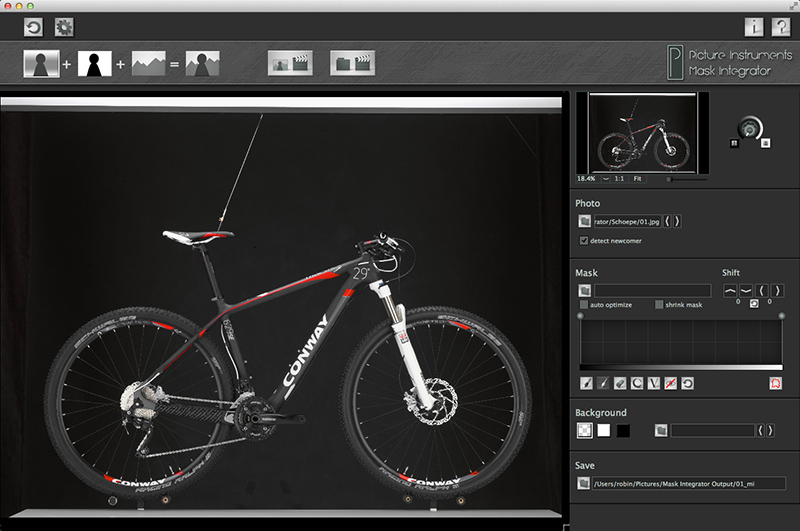Go to the next background image arrow
The height and width of the screenshot is (531, 800).
tap(770, 431)
